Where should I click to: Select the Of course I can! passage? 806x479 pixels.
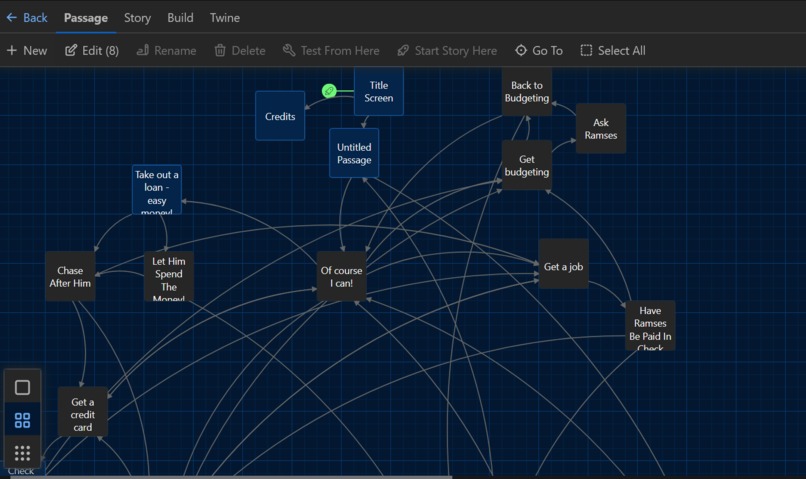click(x=342, y=277)
